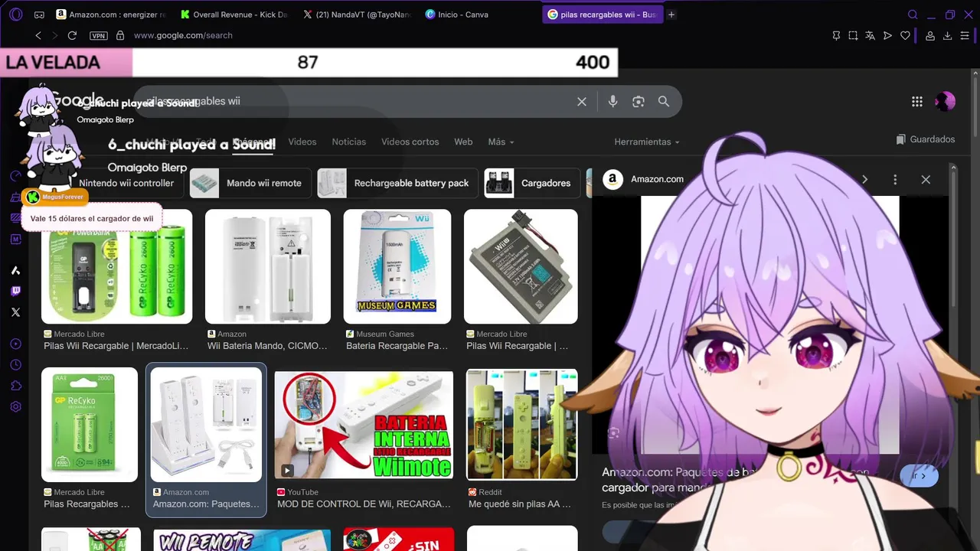
Task: Open the Google apps grid icon
Action: click(917, 101)
